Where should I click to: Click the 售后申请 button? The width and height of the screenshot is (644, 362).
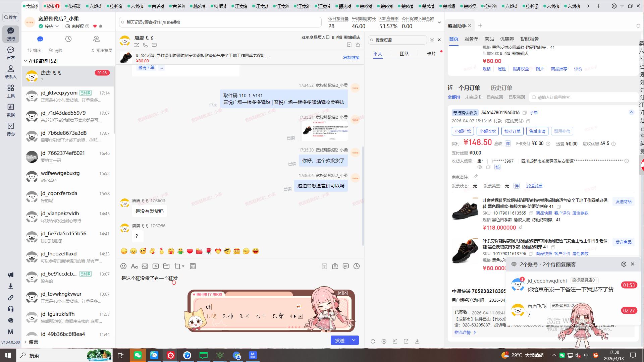point(537,131)
